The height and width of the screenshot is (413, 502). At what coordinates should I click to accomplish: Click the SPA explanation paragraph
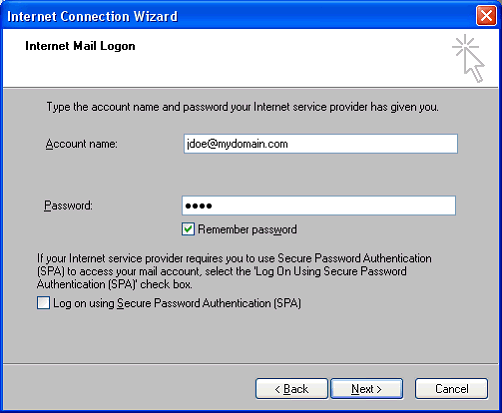[234, 271]
